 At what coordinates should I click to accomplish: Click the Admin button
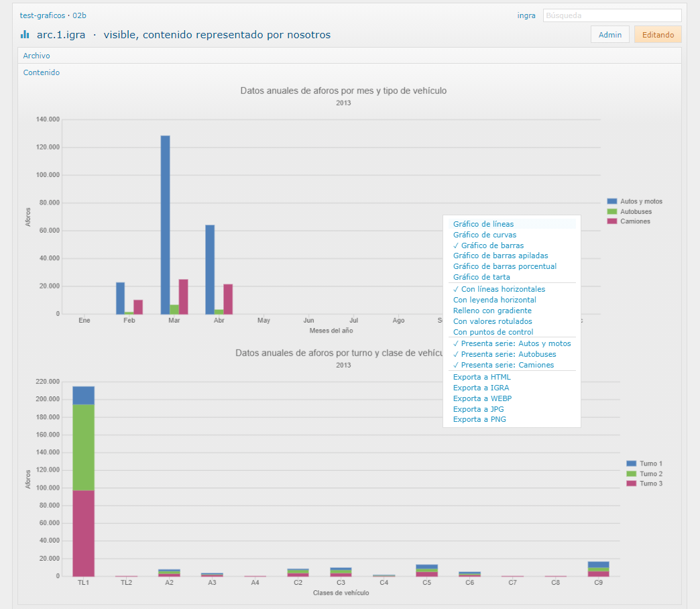click(x=610, y=34)
